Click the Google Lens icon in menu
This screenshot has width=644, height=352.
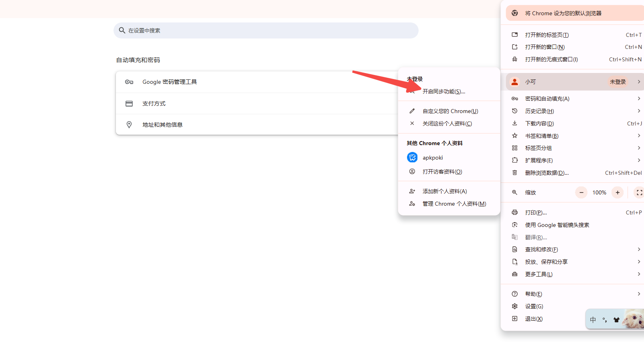(x=515, y=225)
